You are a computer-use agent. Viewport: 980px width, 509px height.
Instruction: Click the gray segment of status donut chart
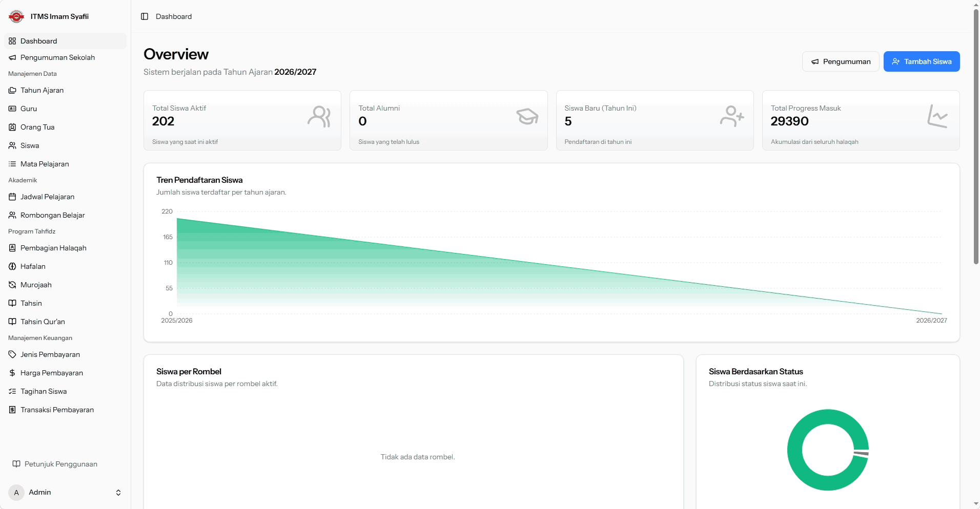click(861, 453)
